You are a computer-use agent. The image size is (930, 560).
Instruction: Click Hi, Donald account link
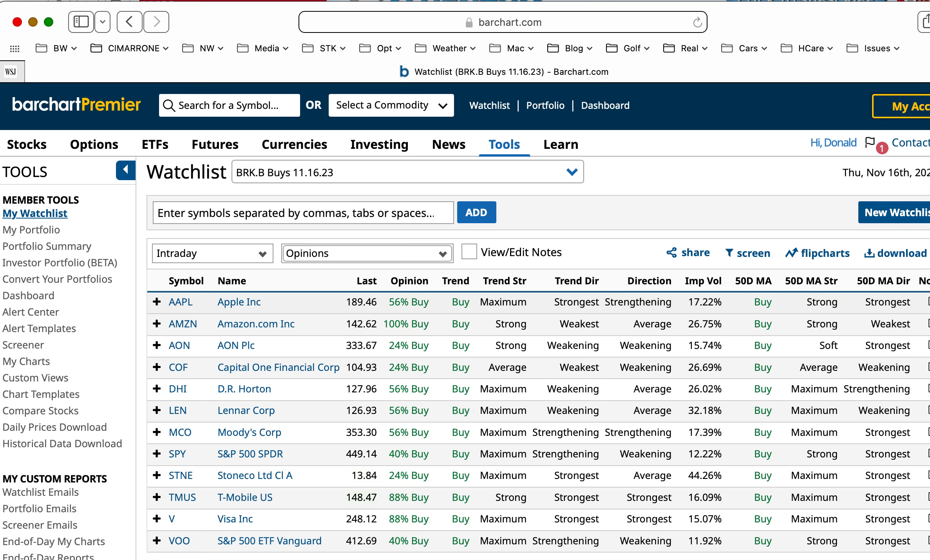tap(833, 143)
